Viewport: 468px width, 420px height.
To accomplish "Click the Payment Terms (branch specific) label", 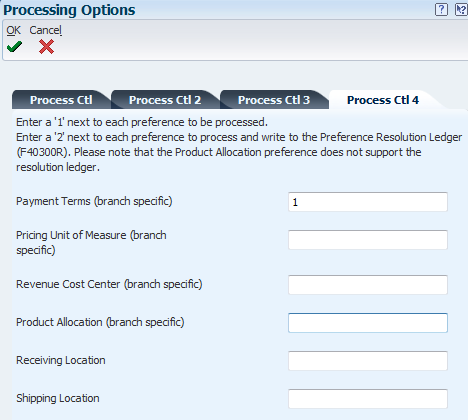I will pos(94,201).
